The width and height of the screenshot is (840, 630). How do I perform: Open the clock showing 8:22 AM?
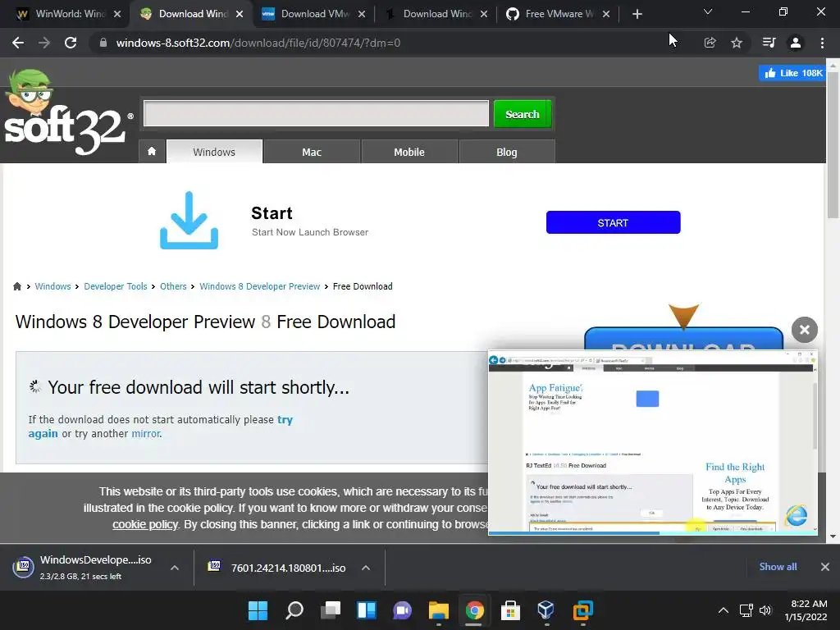[806, 610]
